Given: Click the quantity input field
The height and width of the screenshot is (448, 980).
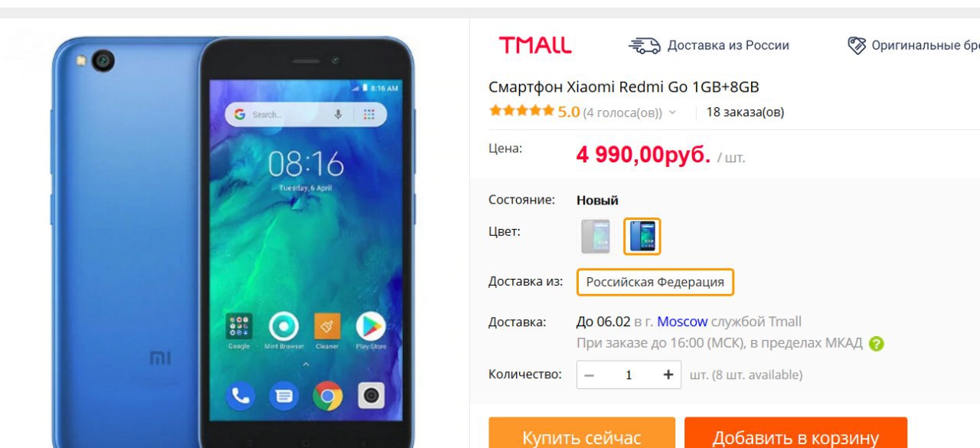Looking at the screenshot, I should pos(629,375).
